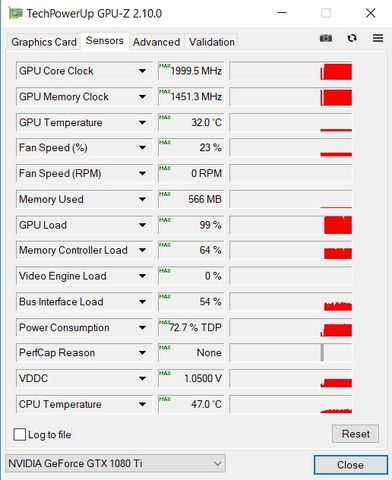This screenshot has width=392, height=480.
Task: Click the GPU-Z app icon in title bar
Action: pyautogui.click(x=15, y=14)
